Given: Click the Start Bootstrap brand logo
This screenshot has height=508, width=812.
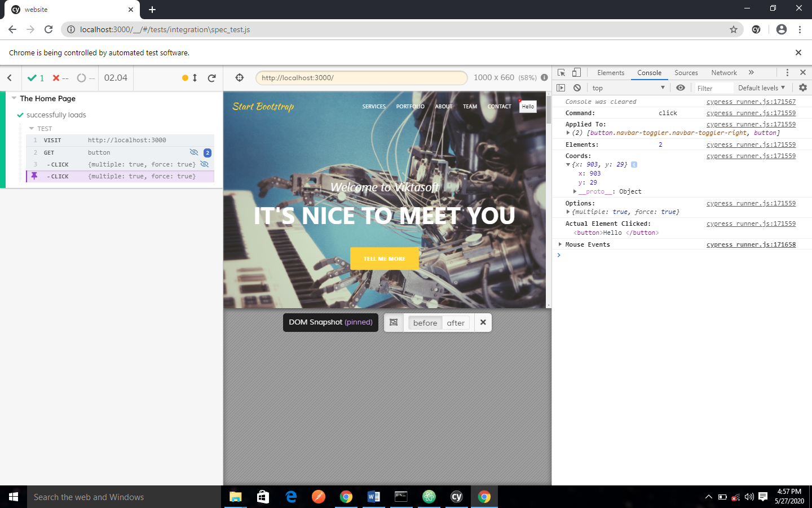Looking at the screenshot, I should point(263,107).
